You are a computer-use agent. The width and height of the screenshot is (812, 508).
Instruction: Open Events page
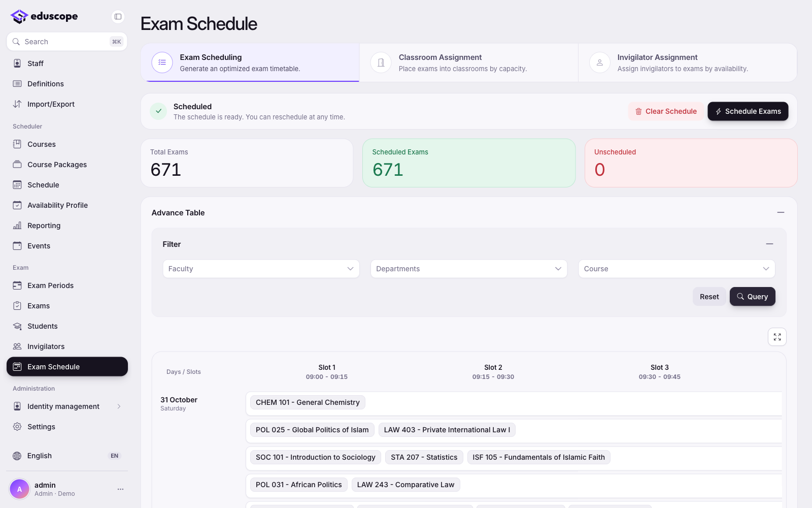click(x=67, y=246)
